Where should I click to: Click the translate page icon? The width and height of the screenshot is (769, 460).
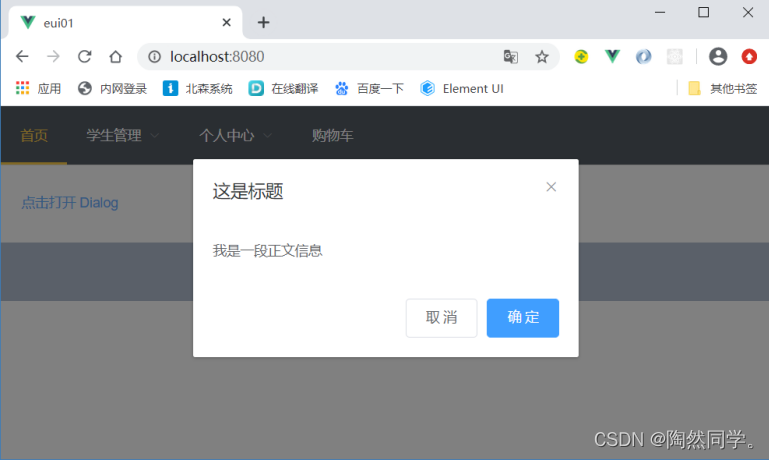(511, 57)
